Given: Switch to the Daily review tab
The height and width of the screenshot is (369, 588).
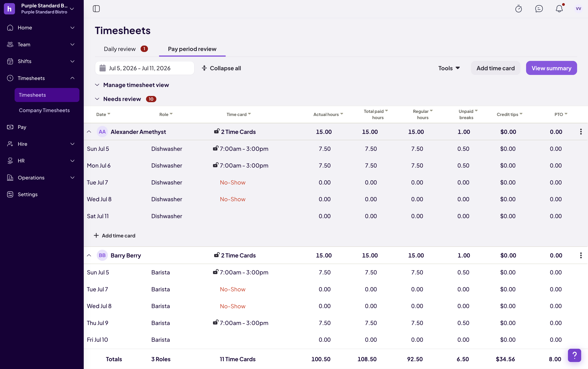Looking at the screenshot, I should 126,49.
